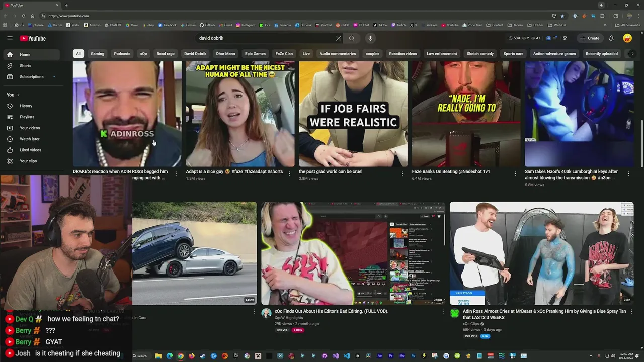Show hidden system tray icons
This screenshot has height=362, width=644.
[x=591, y=356]
